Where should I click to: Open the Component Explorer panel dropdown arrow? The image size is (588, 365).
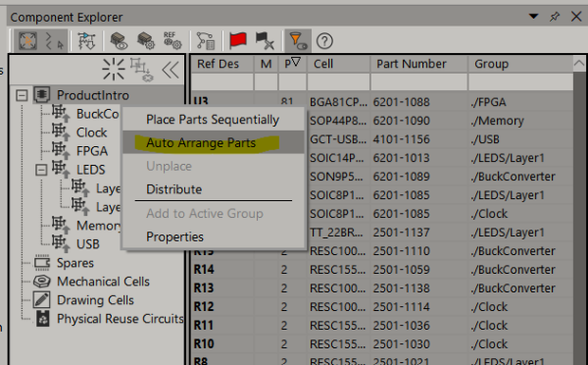pyautogui.click(x=533, y=17)
